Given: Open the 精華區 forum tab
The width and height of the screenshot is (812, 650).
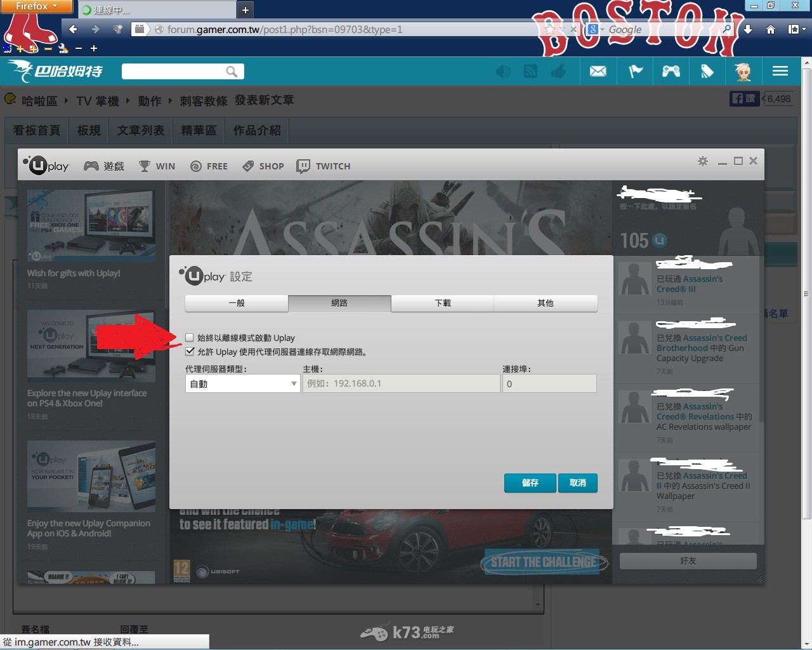Looking at the screenshot, I should [x=199, y=130].
